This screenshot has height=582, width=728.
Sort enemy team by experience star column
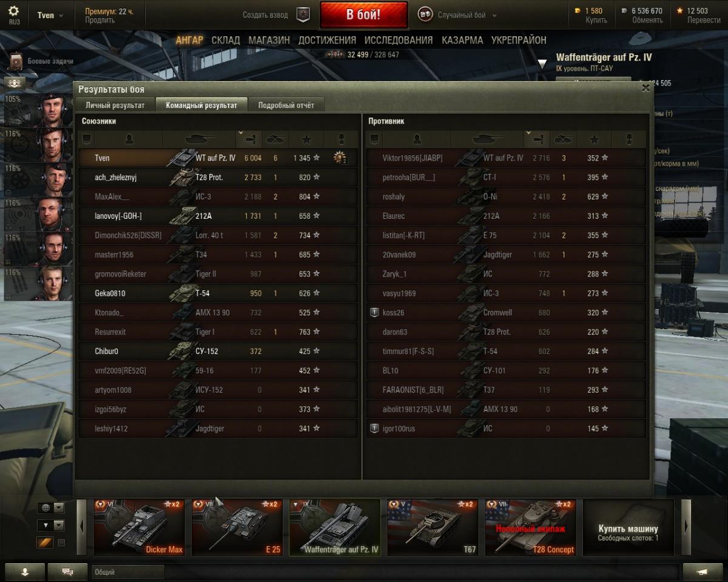(594, 139)
